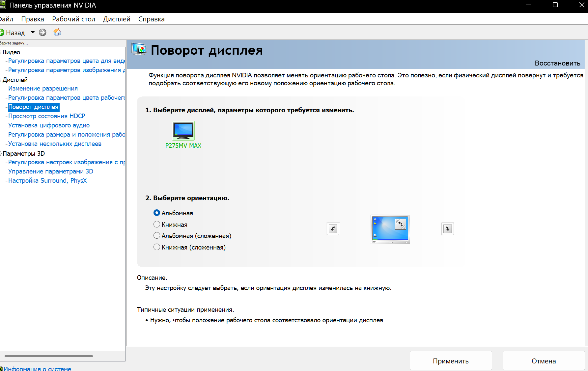Maximize the NVIDIA control panel window

[555, 5]
